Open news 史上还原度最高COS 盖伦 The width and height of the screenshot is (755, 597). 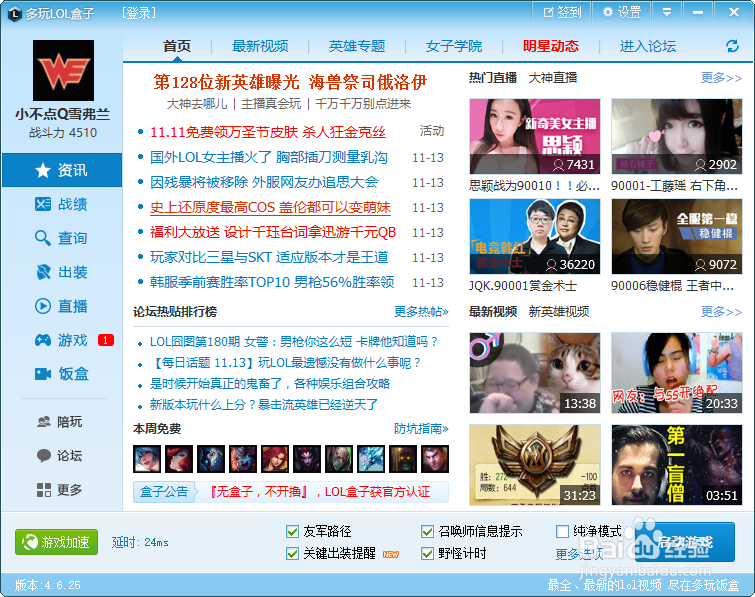[x=270, y=207]
